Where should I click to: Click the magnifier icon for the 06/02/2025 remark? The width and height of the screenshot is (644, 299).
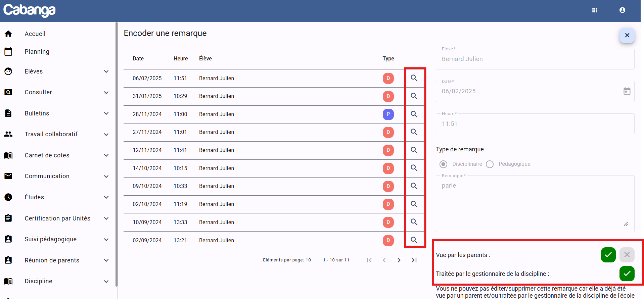coord(414,78)
